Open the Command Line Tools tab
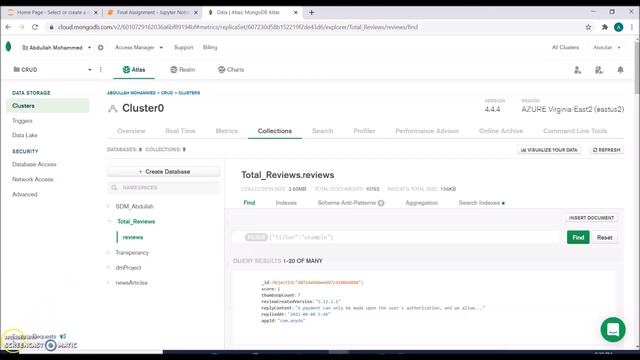Screen dimensions: 640x360 pos(575,131)
